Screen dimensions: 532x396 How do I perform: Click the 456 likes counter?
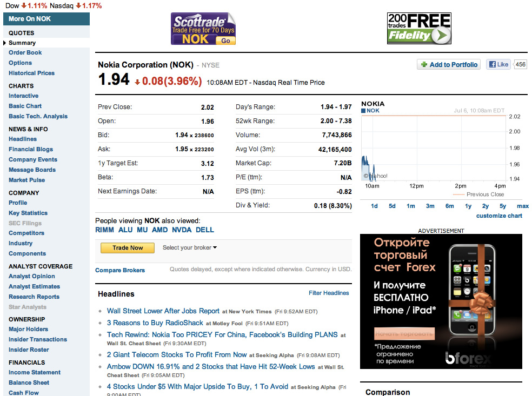(x=520, y=64)
